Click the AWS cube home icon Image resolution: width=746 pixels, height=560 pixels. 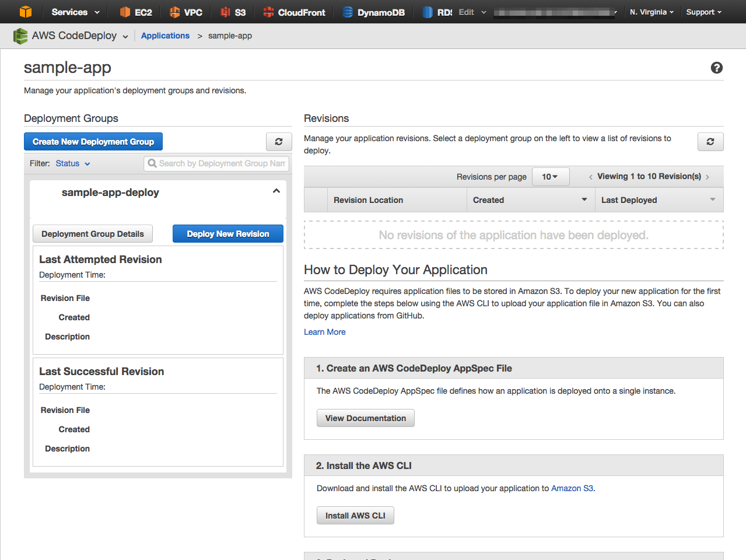(x=24, y=12)
